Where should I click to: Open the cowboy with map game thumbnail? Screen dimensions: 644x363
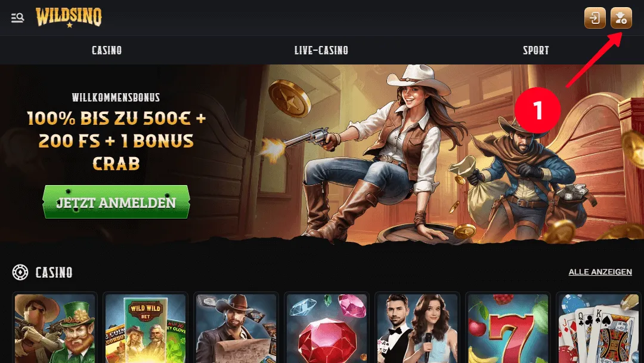[236, 328]
